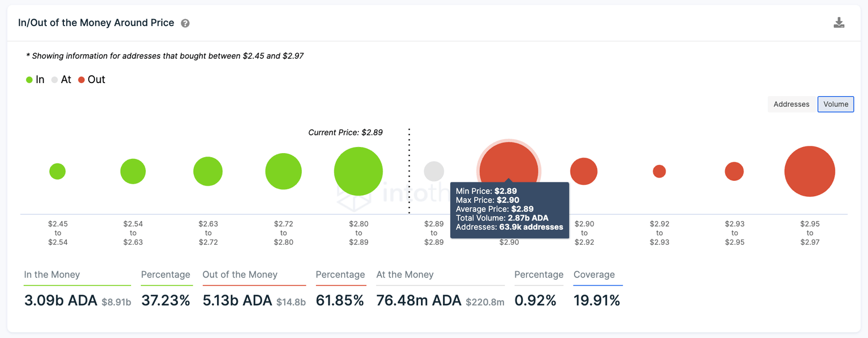Select the green $2.72 to $2.80 bubble
This screenshot has height=338, width=868.
pos(283,171)
